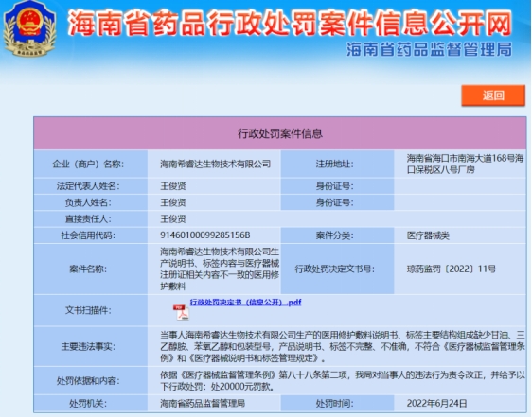Click the 处罚依据和内容 label
Image resolution: width=532 pixels, height=417 pixels.
(88, 381)
